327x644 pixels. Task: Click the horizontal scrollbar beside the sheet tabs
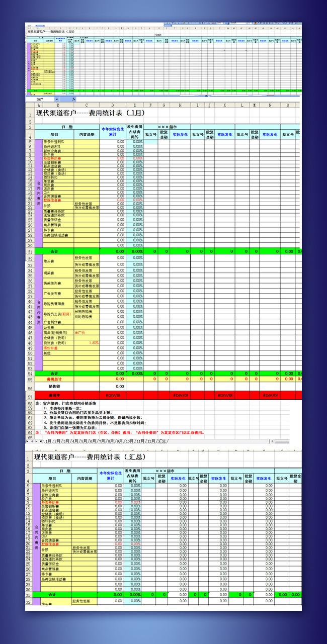pyautogui.click(x=282, y=441)
